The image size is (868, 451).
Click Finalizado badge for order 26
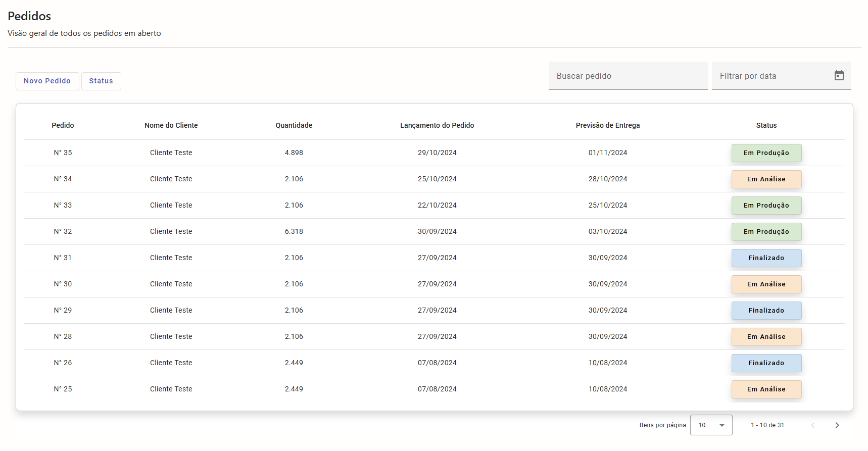pos(766,363)
